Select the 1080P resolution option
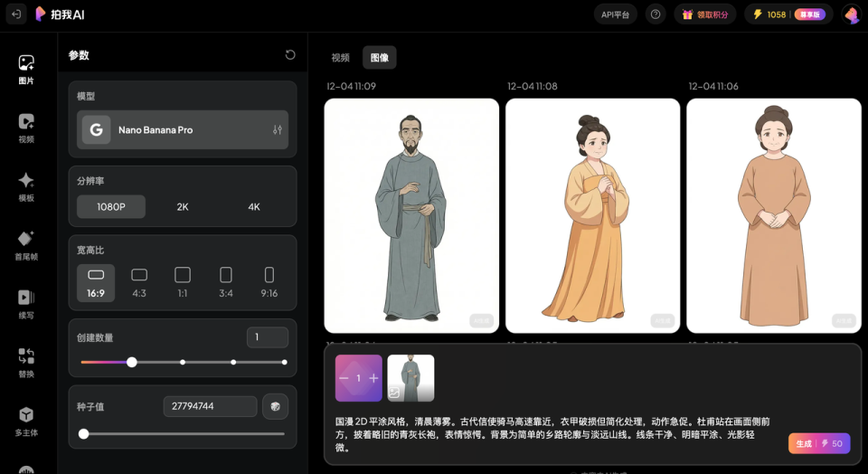This screenshot has width=868, height=474. (111, 206)
